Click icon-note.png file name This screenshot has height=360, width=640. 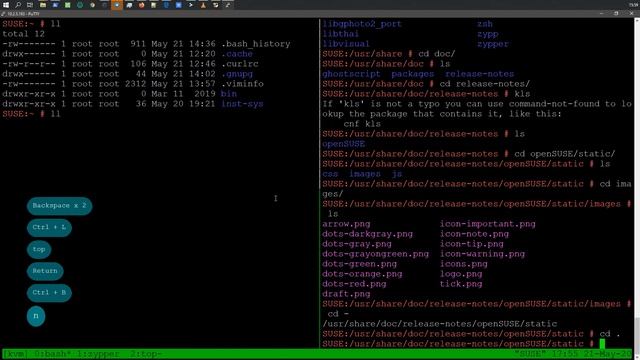pyautogui.click(x=474, y=234)
